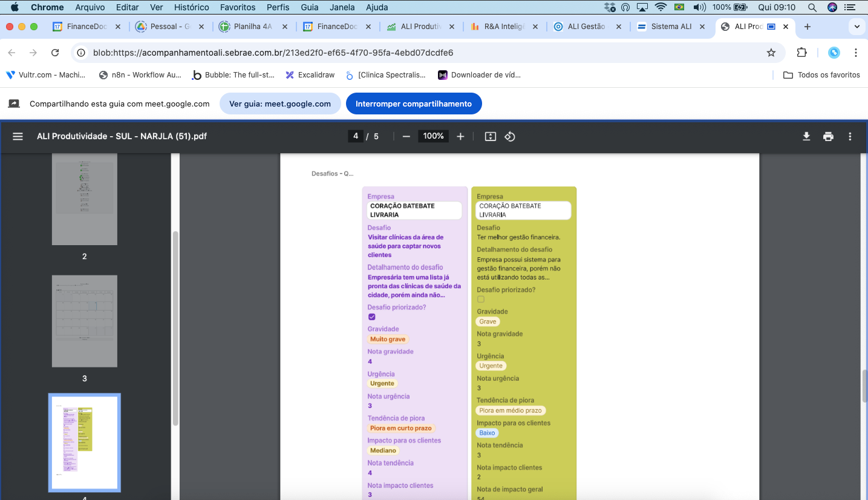Screen dimensions: 868x500
Task: Open the n8n Workflow bookmark
Action: tap(140, 75)
